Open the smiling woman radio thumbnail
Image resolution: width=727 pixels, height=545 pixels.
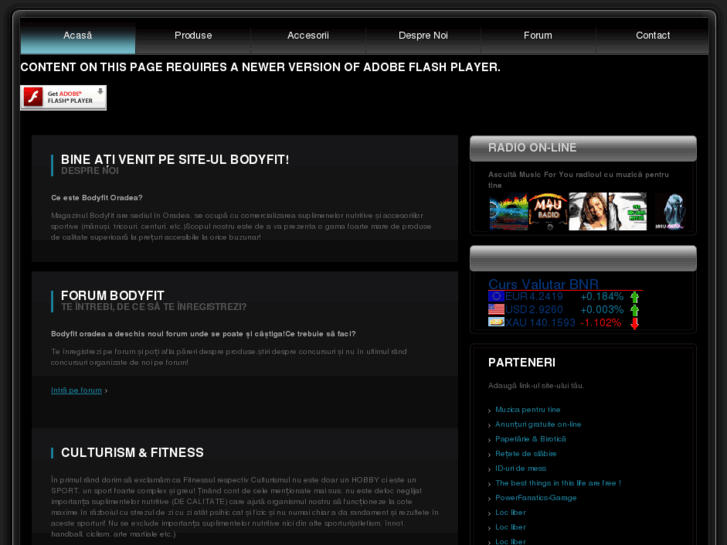click(588, 212)
